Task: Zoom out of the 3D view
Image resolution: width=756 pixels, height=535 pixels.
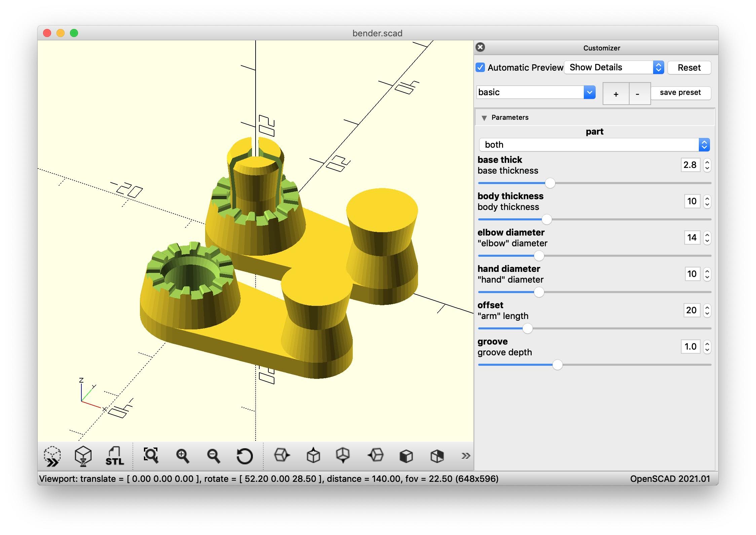Action: coord(213,456)
